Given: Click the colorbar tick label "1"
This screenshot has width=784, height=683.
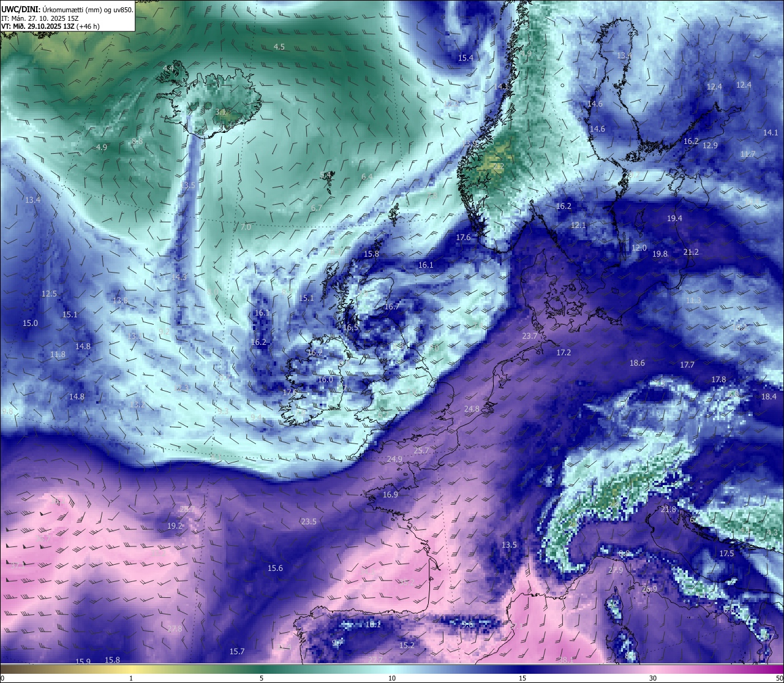Looking at the screenshot, I should point(131,678).
